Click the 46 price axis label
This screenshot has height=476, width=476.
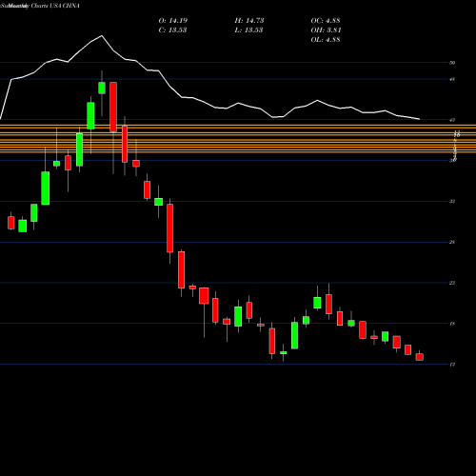452,79
